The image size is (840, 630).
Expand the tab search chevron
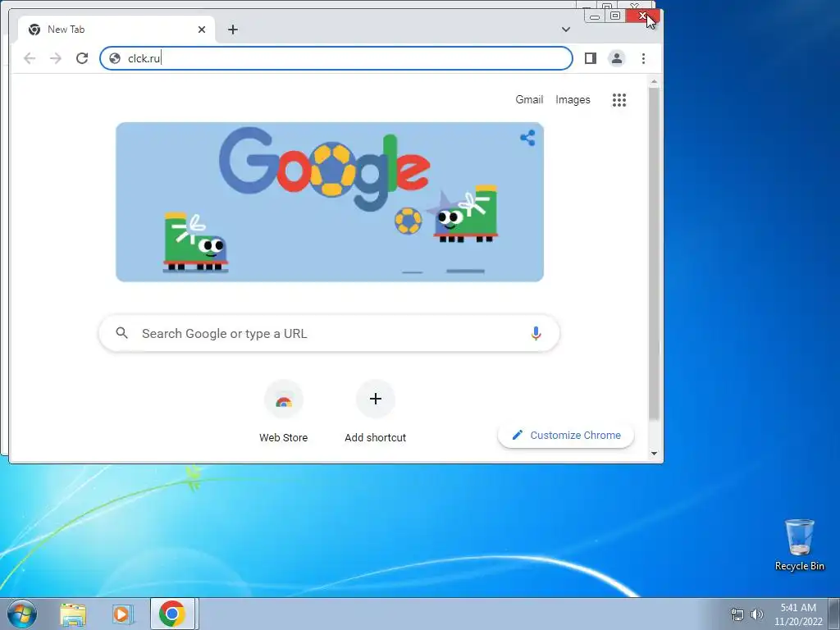(566, 30)
